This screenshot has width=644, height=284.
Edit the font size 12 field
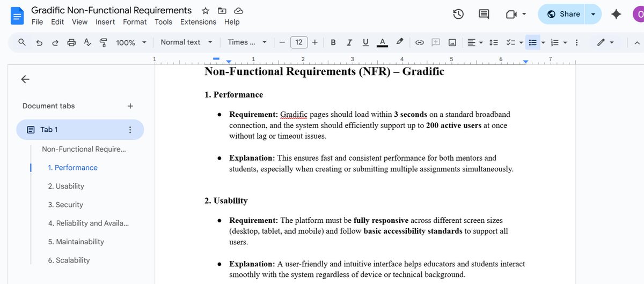coord(299,42)
